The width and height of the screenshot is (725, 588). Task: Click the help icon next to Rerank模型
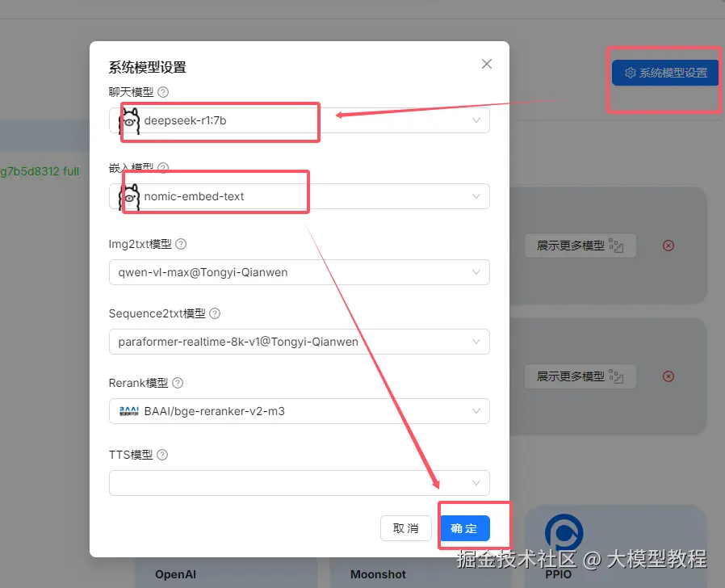click(x=178, y=383)
